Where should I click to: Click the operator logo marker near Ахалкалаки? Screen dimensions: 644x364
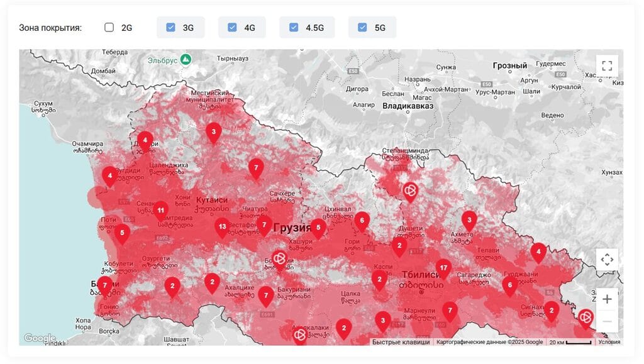[301, 334]
